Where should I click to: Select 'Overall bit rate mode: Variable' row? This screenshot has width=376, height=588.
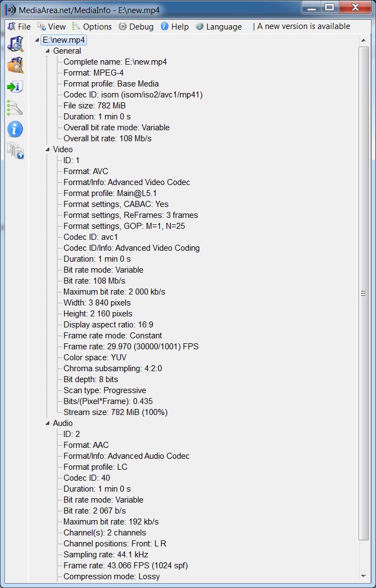click(117, 128)
